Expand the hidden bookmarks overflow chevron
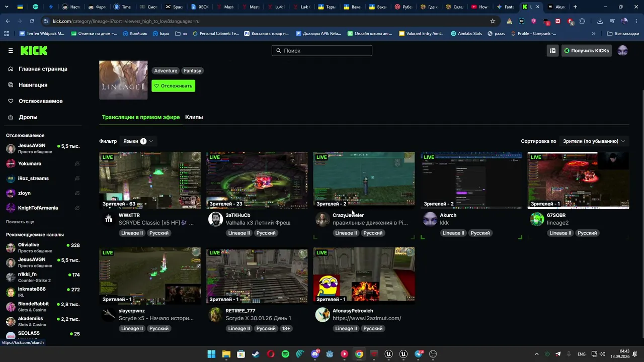Screen dimensions: 644x362 coord(594,34)
